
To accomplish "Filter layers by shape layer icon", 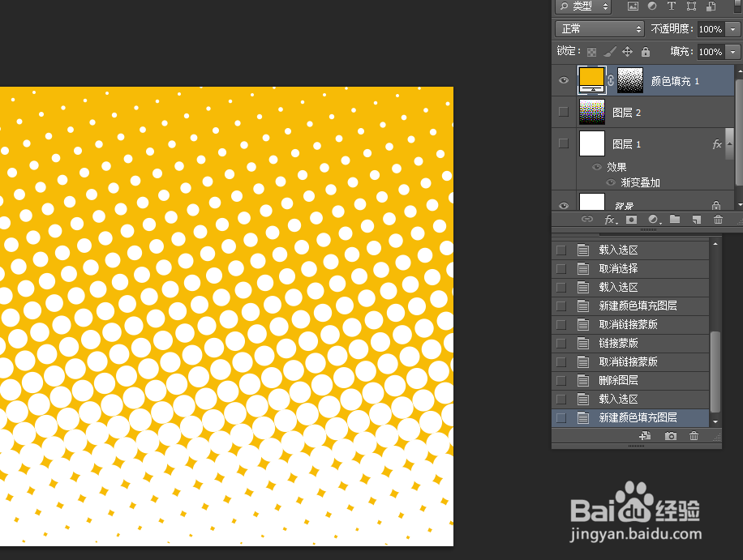I will [691, 6].
